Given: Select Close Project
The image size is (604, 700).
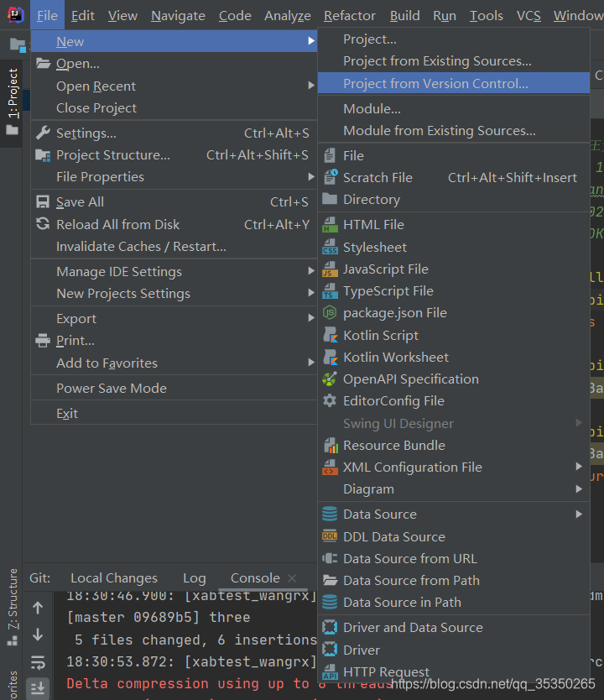Looking at the screenshot, I should (x=174, y=108).
